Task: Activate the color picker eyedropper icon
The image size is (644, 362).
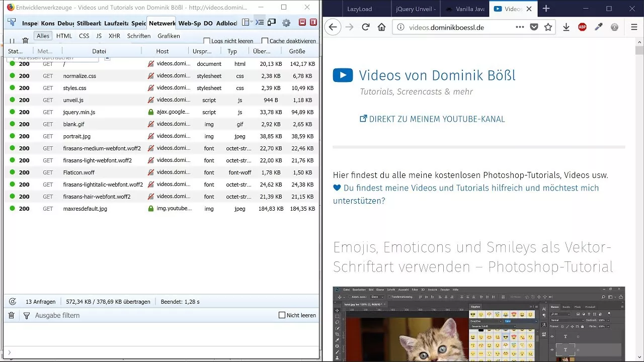Action: pos(600,27)
